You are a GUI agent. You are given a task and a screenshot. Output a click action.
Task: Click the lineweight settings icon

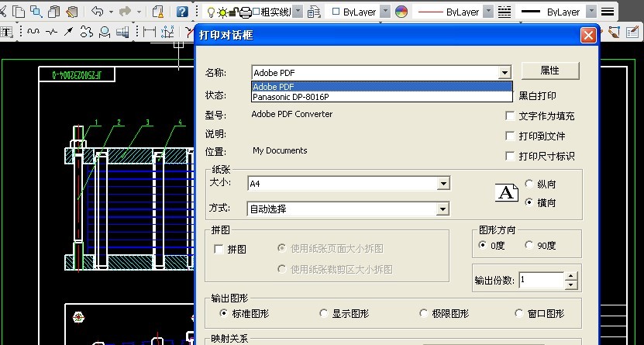(608, 12)
